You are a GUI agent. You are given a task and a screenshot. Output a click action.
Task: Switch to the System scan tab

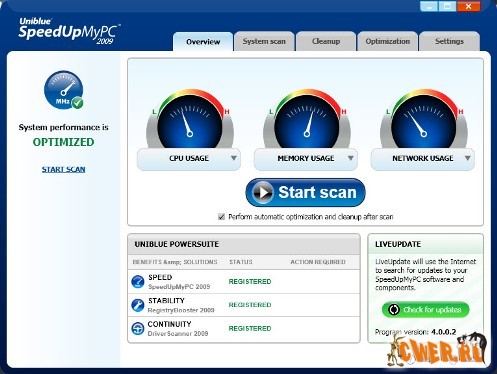click(264, 41)
